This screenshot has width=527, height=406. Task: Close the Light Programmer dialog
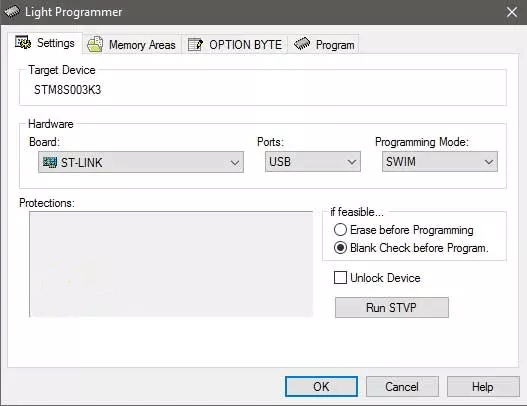512,12
